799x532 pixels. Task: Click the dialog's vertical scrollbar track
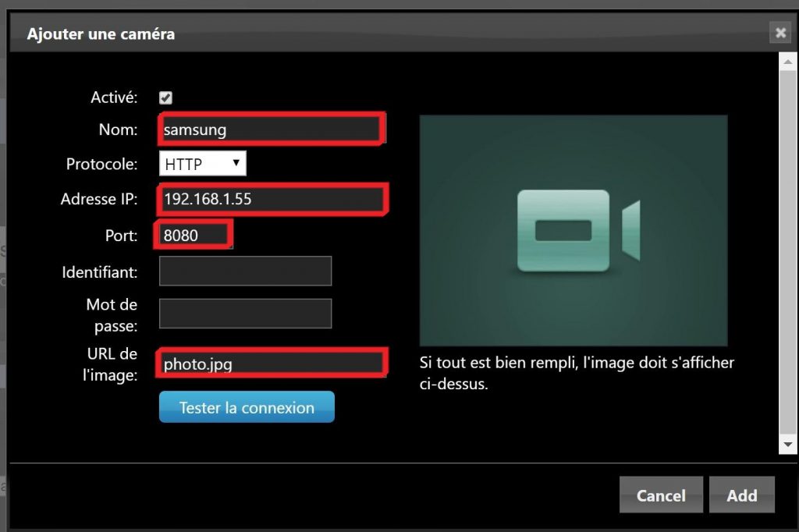[x=788, y=250]
